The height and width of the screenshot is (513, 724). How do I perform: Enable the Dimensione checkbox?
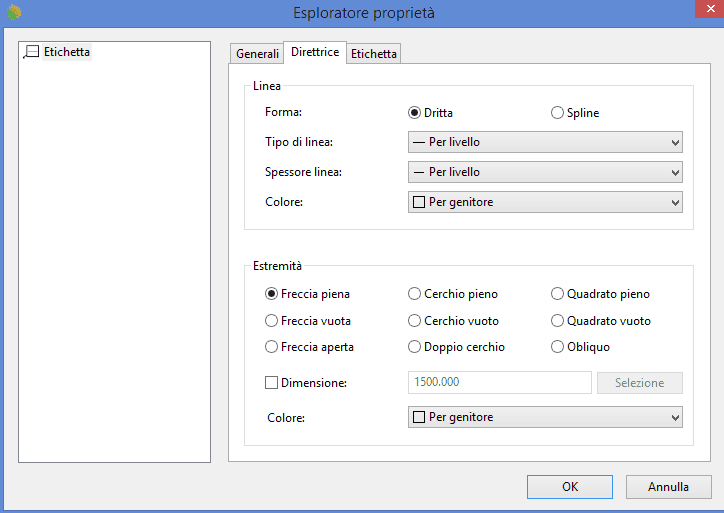(x=271, y=382)
